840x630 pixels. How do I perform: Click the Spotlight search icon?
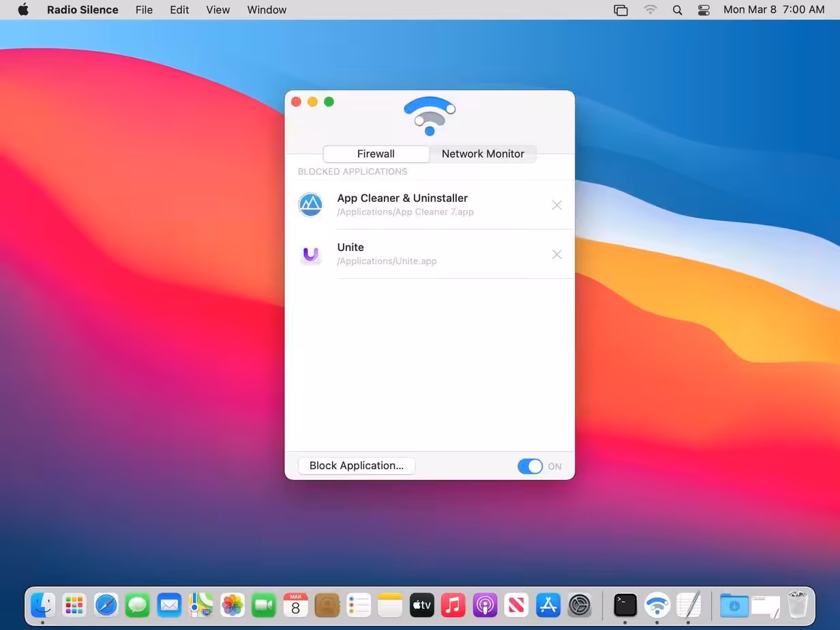pos(677,10)
